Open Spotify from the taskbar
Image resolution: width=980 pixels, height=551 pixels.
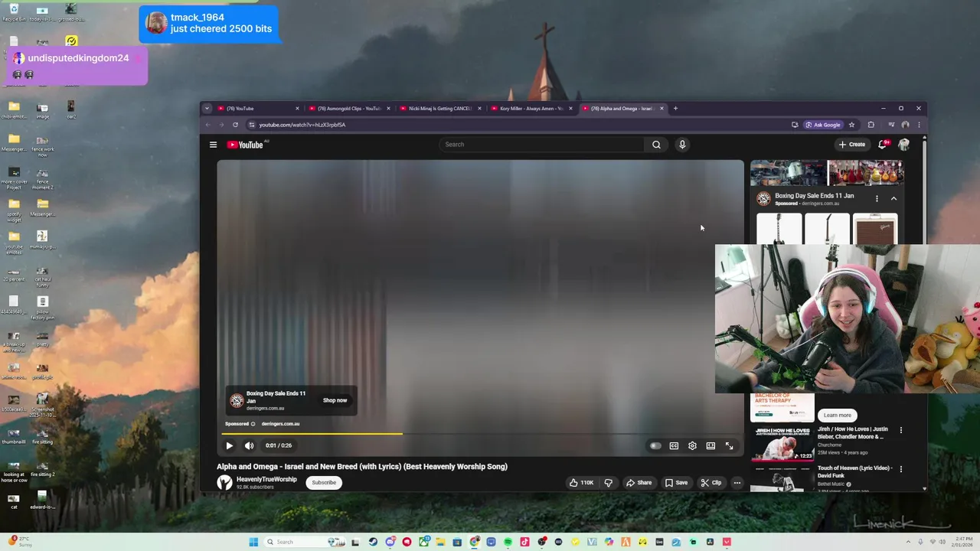tap(508, 542)
